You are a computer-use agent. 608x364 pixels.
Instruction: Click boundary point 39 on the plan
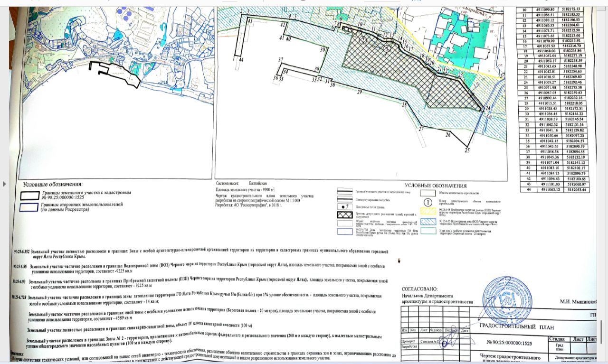coord(323,49)
